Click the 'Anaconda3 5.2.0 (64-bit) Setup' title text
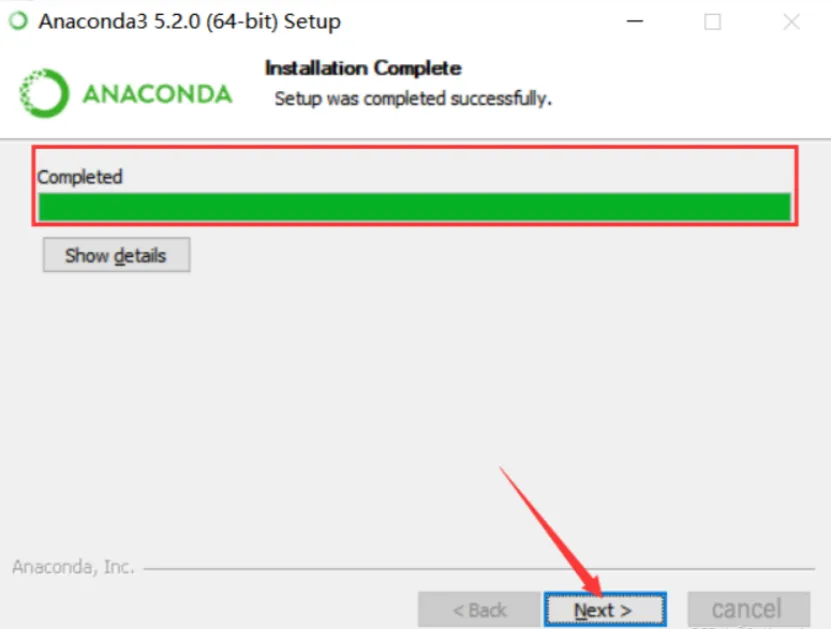 [x=190, y=22]
